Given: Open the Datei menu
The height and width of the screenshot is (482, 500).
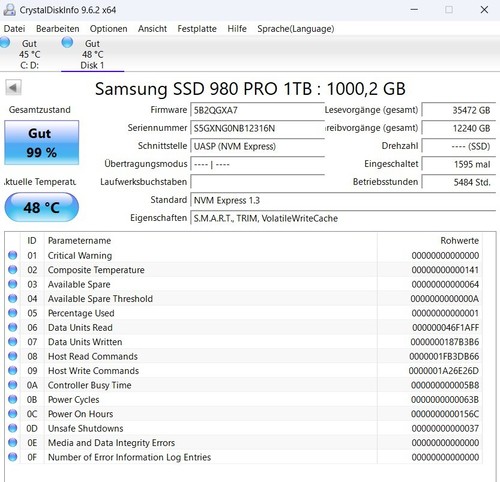Looking at the screenshot, I should pos(14,29).
